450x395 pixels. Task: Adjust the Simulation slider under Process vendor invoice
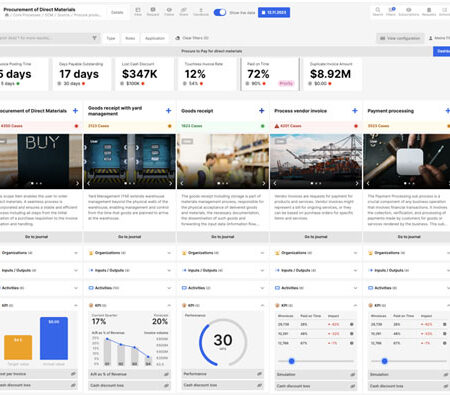pos(292,361)
